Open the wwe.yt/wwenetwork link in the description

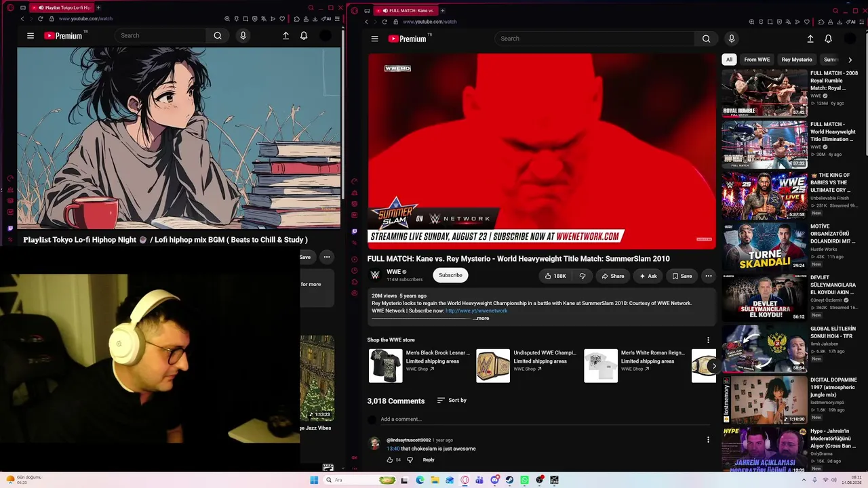pos(476,310)
